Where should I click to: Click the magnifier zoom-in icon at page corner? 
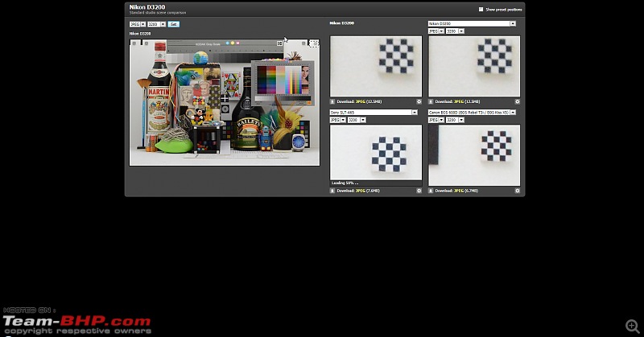coord(633,327)
